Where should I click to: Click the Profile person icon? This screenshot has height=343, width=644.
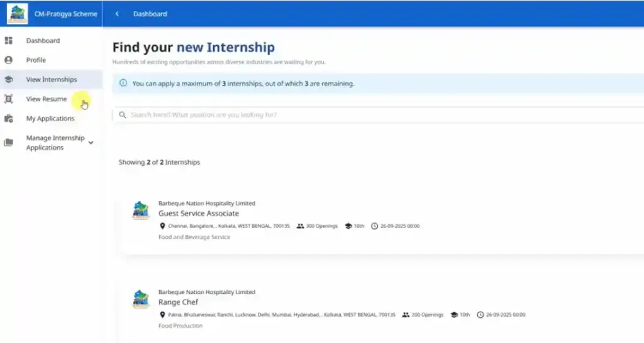tap(9, 60)
